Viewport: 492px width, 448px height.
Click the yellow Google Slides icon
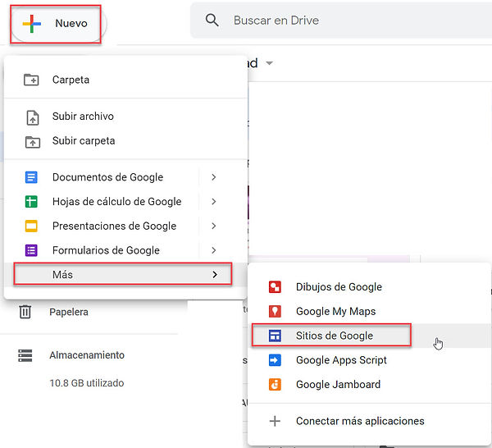31,226
